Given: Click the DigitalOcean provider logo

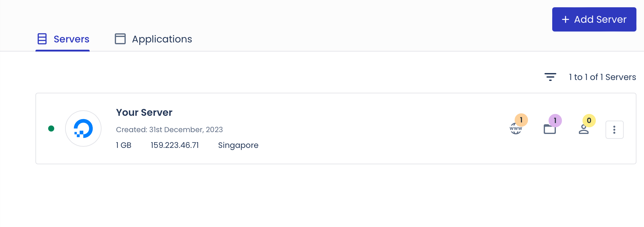Looking at the screenshot, I should point(83,129).
